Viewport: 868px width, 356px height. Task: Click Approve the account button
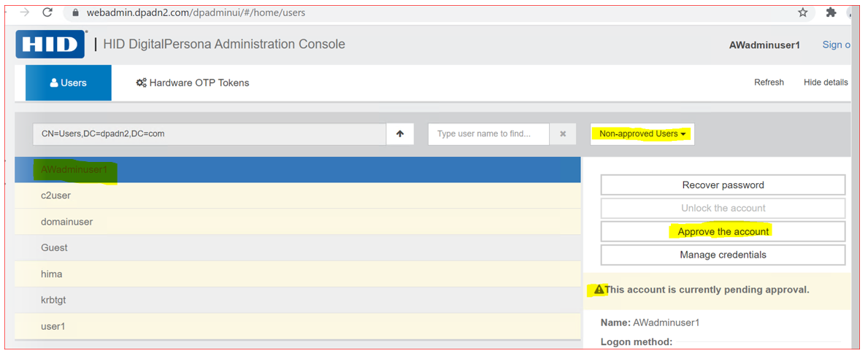click(723, 231)
